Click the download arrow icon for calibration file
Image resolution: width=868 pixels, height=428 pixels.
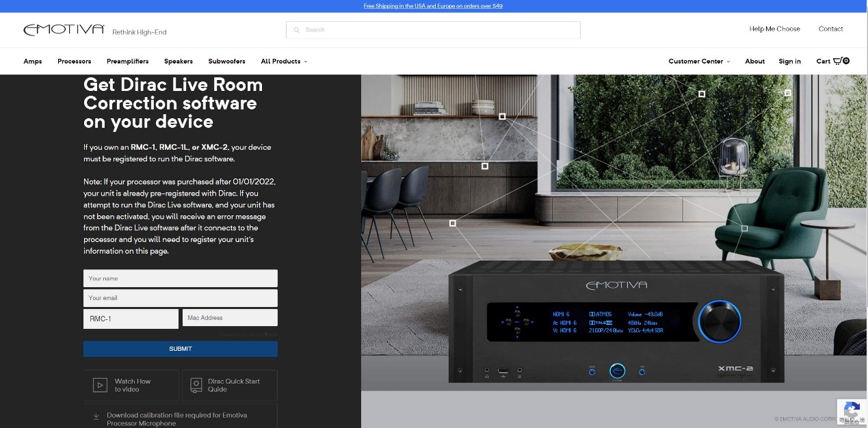95,416
